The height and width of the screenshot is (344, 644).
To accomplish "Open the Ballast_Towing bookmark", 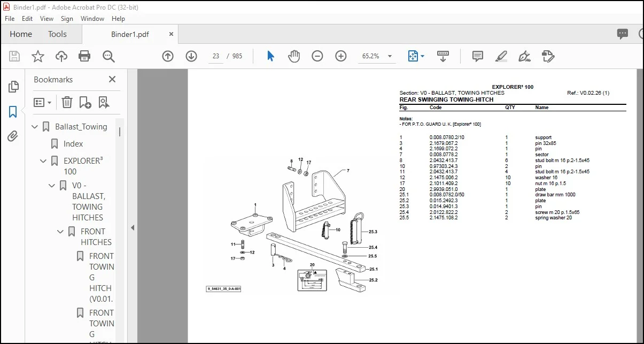I will 81,127.
